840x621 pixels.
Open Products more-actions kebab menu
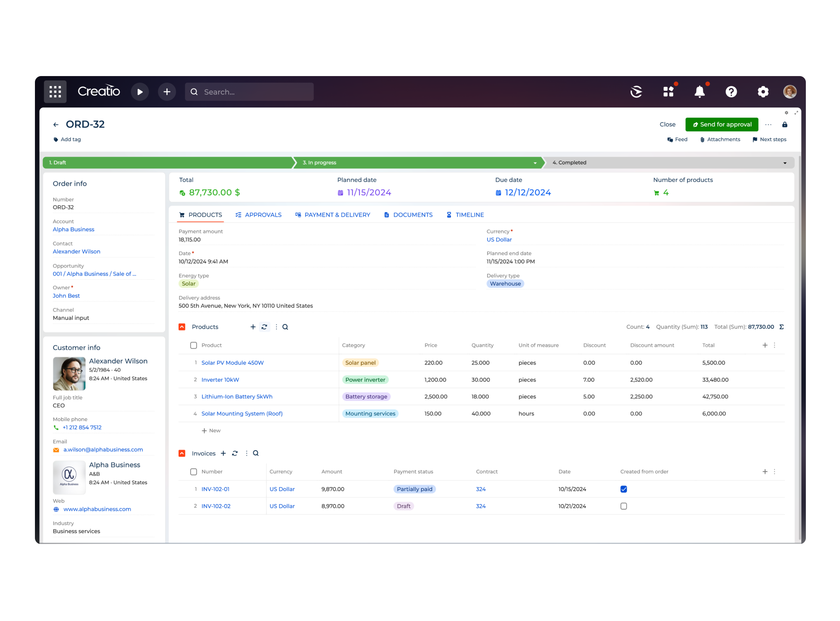tap(276, 327)
